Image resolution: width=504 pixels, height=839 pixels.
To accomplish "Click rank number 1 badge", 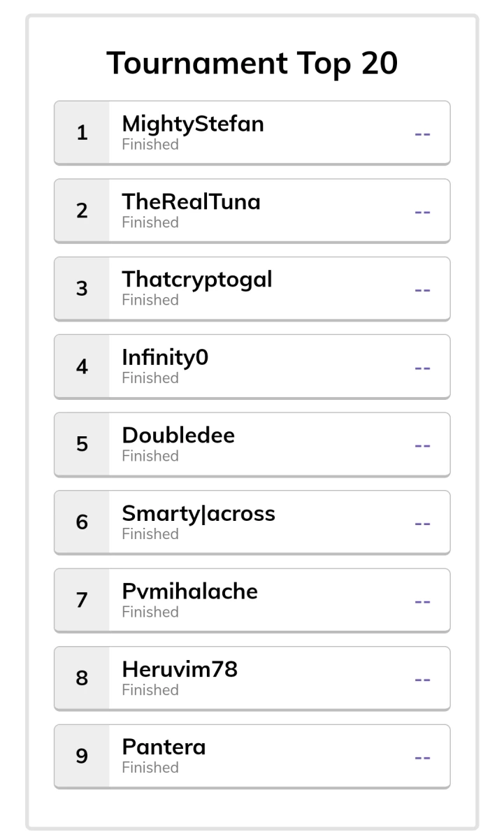I will click(82, 133).
